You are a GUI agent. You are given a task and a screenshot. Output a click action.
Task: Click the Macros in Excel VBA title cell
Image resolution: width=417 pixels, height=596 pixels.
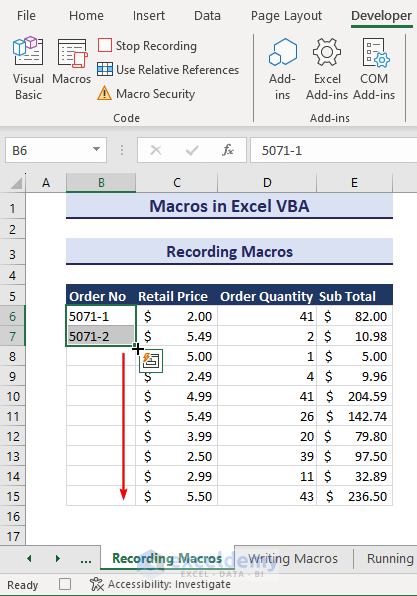pyautogui.click(x=229, y=206)
